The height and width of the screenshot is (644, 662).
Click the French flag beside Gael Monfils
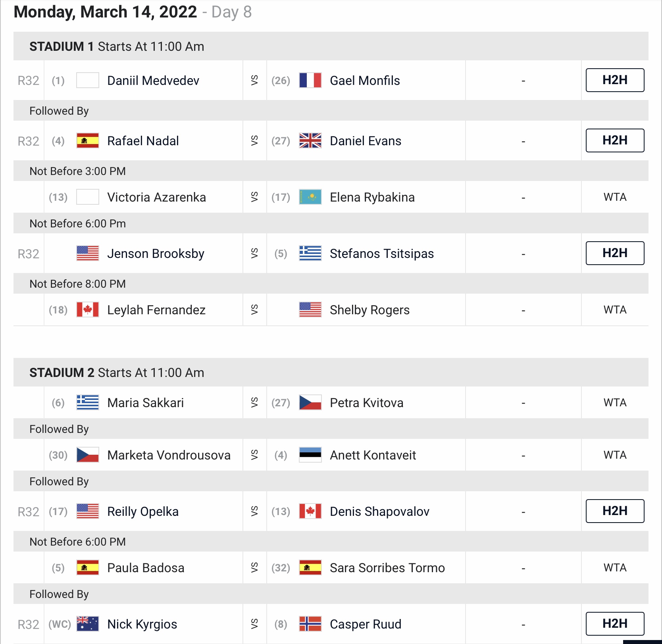(310, 80)
